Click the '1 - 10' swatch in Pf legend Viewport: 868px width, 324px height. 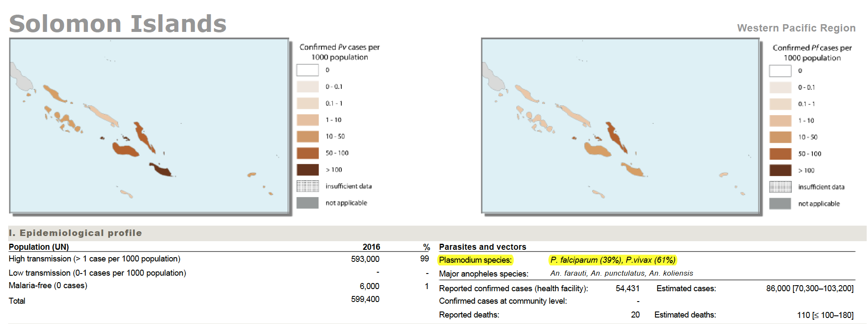click(780, 120)
